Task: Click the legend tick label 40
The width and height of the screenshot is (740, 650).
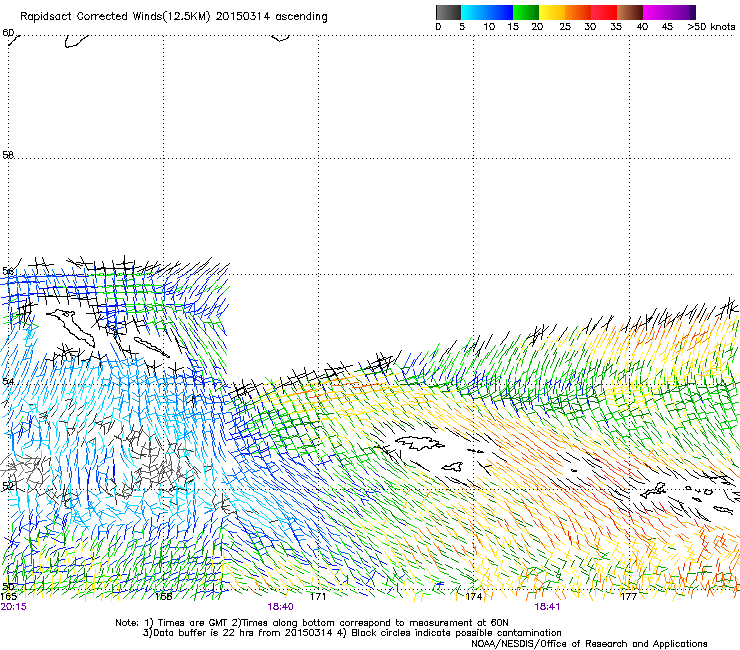Action: click(x=642, y=27)
